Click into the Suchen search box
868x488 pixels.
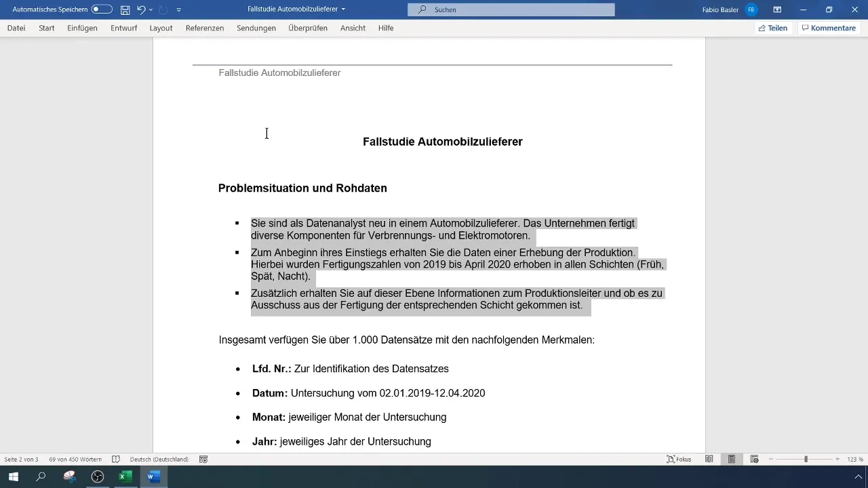click(x=511, y=9)
